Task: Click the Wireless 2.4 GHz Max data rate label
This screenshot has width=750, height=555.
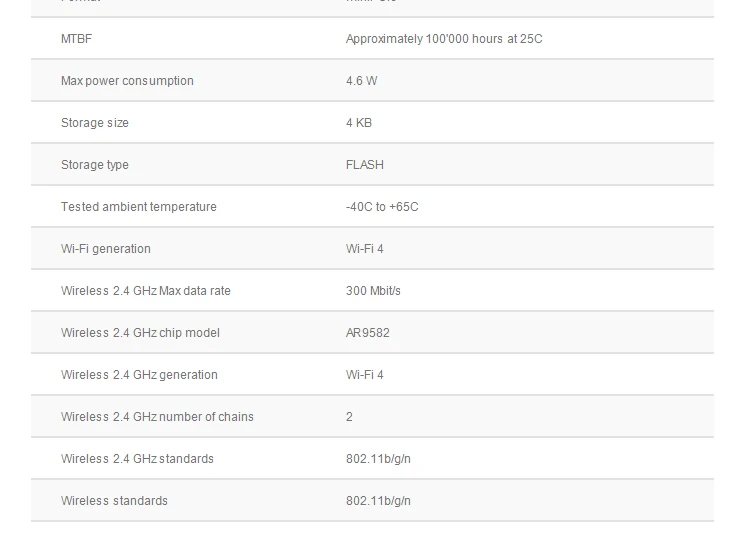Action: 146,291
